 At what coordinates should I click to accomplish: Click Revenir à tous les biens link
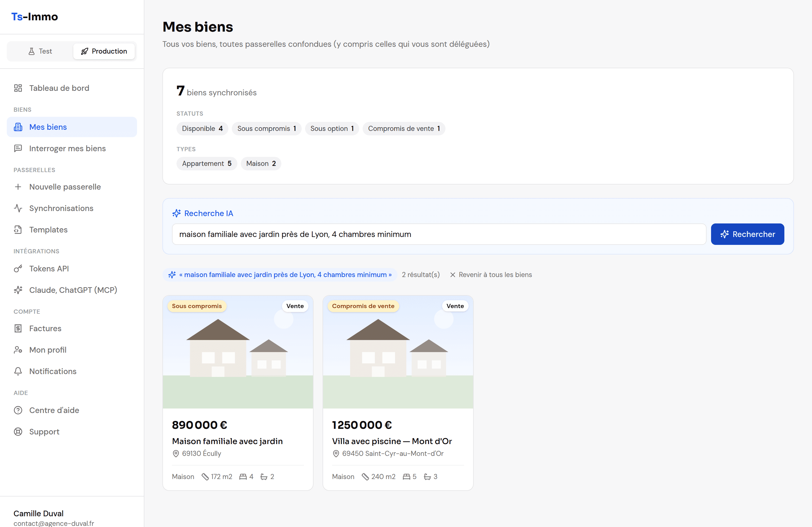coord(491,275)
